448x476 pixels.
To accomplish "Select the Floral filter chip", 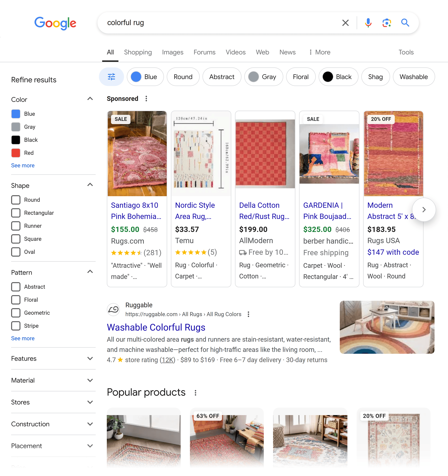I will point(301,77).
